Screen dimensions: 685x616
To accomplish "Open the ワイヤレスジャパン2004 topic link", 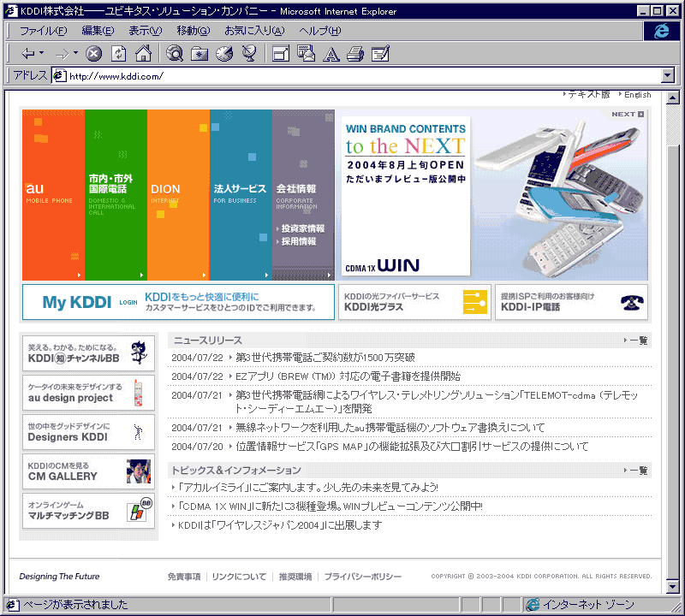I will tap(280, 525).
